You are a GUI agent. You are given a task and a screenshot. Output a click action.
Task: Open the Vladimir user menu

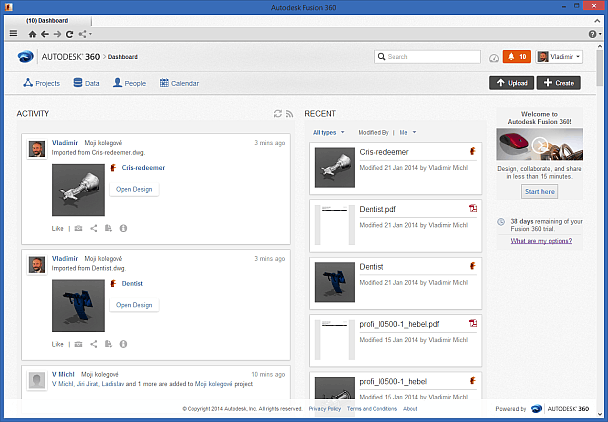[559, 57]
